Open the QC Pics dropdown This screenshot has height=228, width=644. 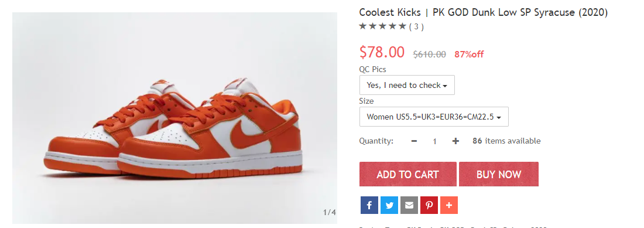point(407,85)
